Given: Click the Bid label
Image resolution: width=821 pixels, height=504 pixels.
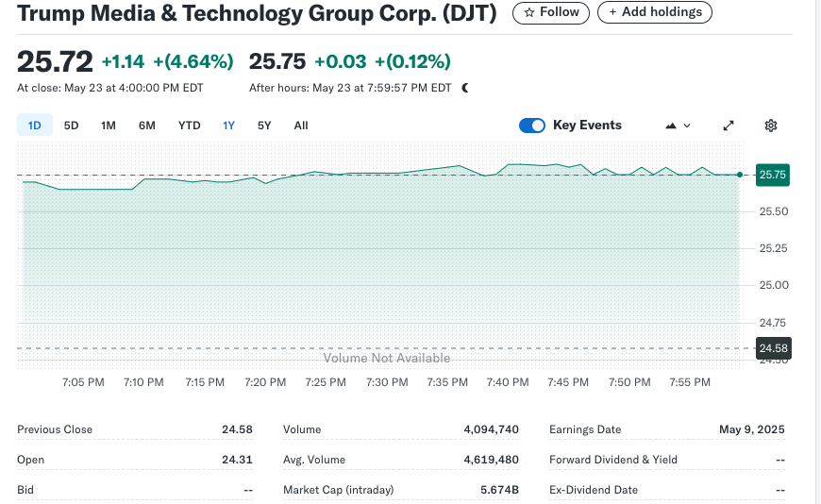Looking at the screenshot, I should click(25, 490).
